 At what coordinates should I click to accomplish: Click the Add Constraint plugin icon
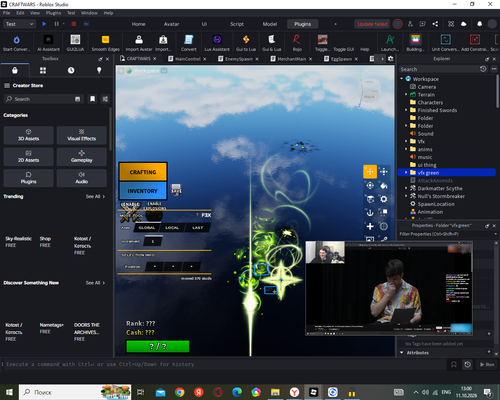[x=475, y=39]
